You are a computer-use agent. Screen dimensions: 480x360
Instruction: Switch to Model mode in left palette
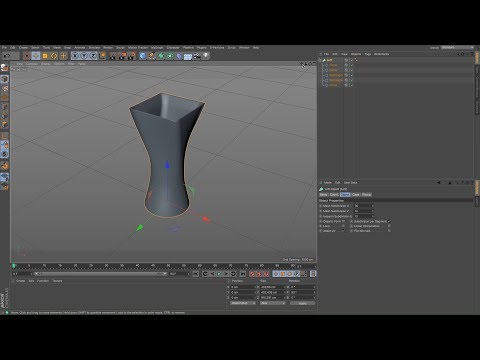[4, 79]
